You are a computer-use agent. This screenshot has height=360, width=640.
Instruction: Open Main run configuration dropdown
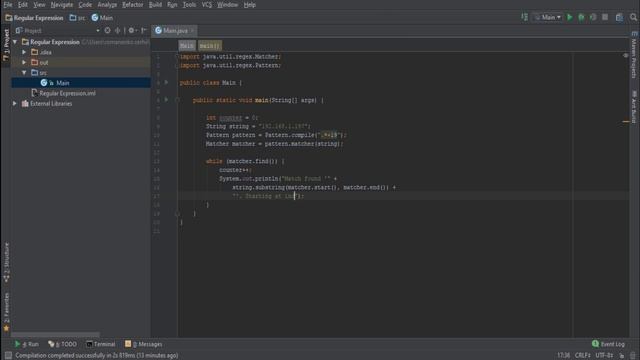[x=548, y=17]
